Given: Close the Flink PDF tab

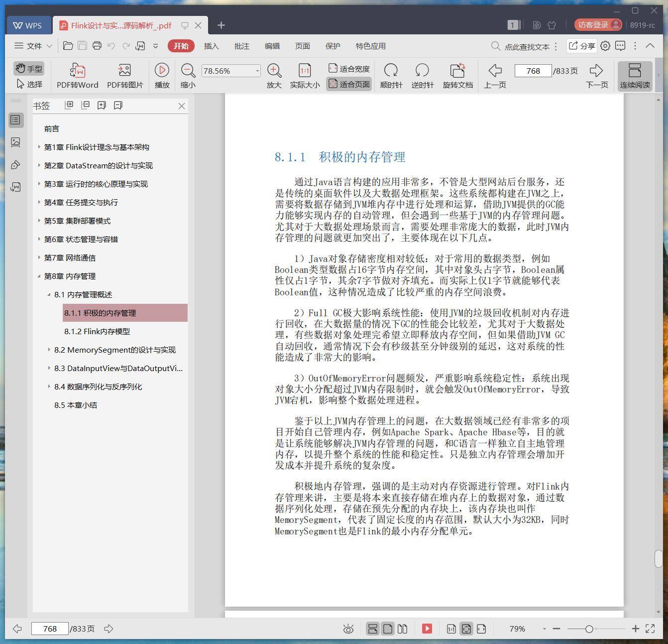Looking at the screenshot, I should pyautogui.click(x=198, y=25).
